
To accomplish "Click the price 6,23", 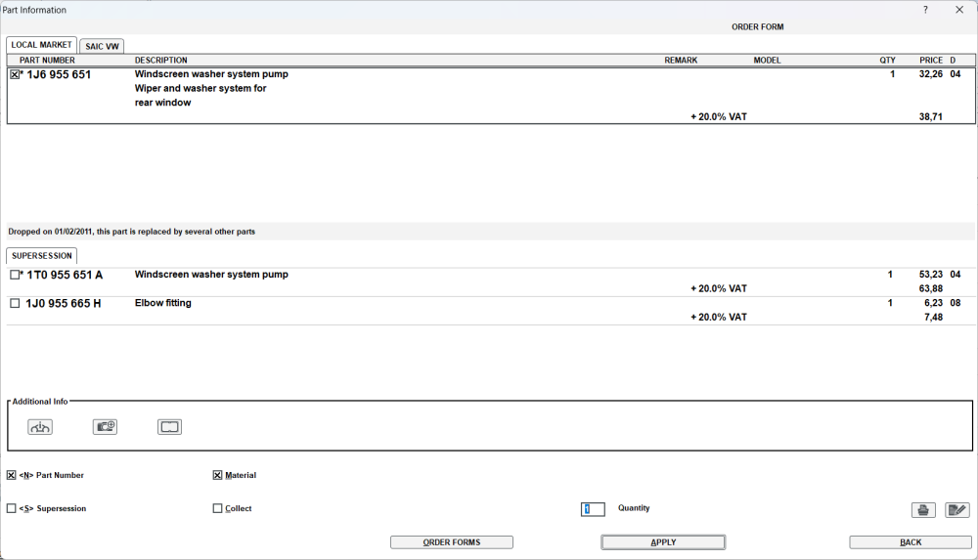I will coord(933,303).
